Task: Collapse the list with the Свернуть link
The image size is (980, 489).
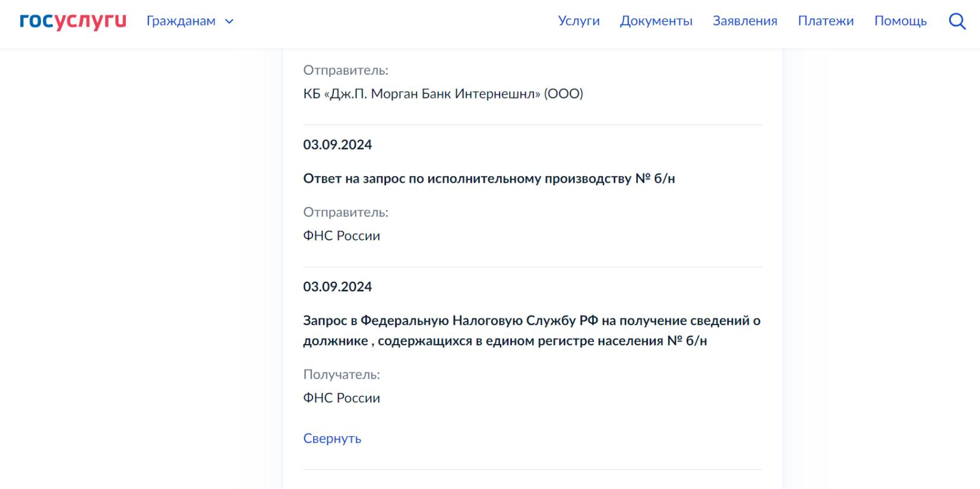Action: point(332,439)
